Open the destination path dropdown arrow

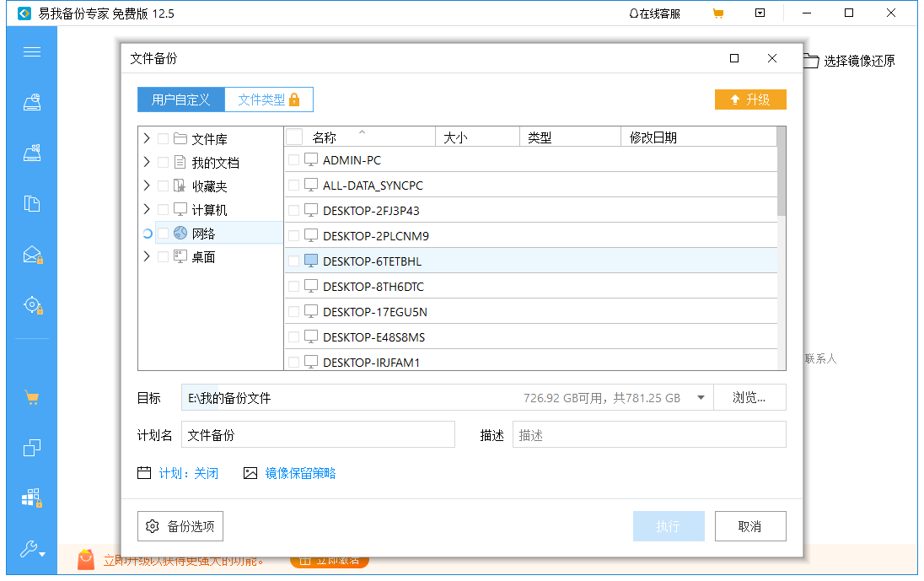pyautogui.click(x=701, y=396)
